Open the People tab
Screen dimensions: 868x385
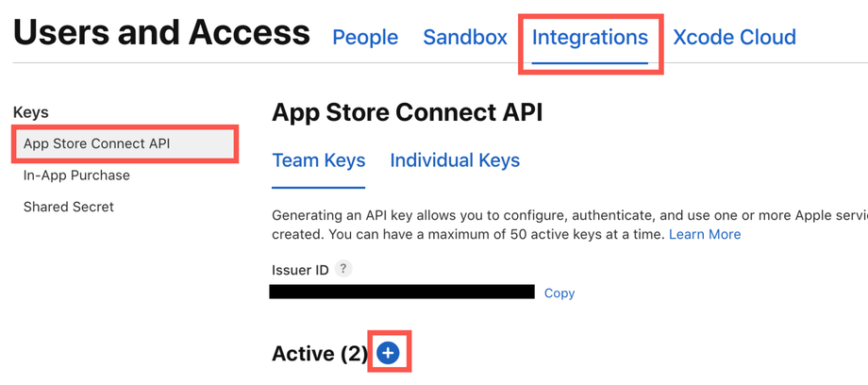pos(365,38)
